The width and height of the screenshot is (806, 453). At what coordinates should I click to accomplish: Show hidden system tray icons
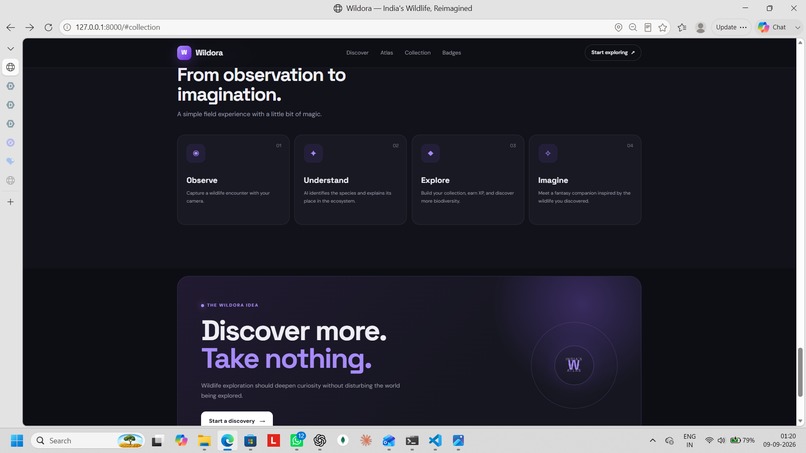pyautogui.click(x=653, y=441)
